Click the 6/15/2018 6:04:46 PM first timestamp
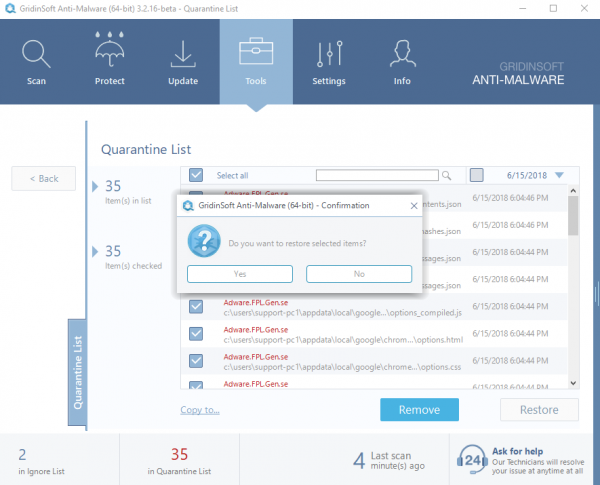 click(510, 198)
